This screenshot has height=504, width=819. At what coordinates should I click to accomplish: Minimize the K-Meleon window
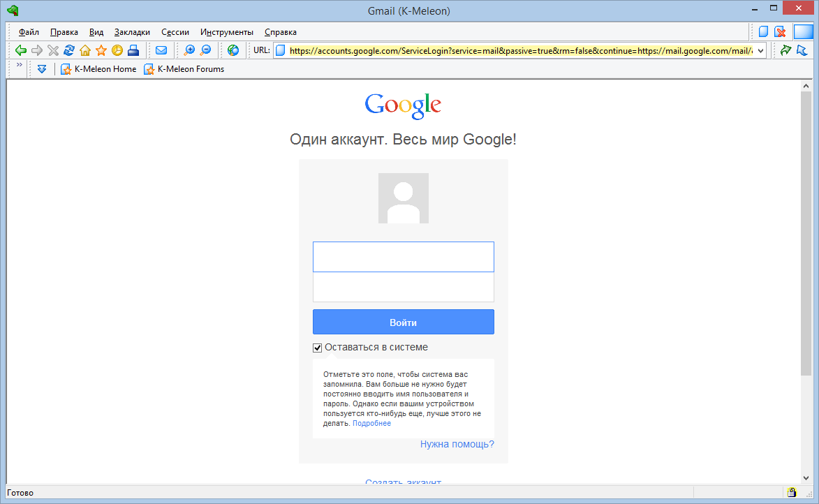tap(755, 9)
